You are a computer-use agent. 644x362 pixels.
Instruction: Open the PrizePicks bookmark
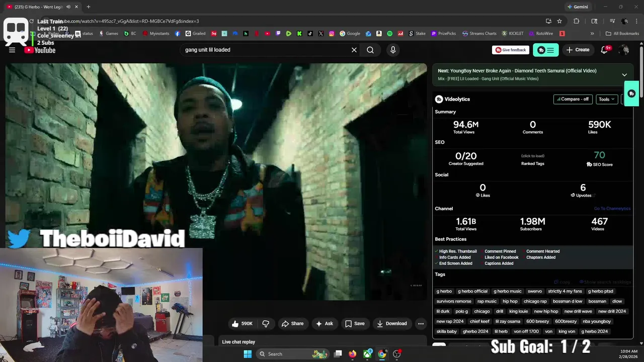443,34
